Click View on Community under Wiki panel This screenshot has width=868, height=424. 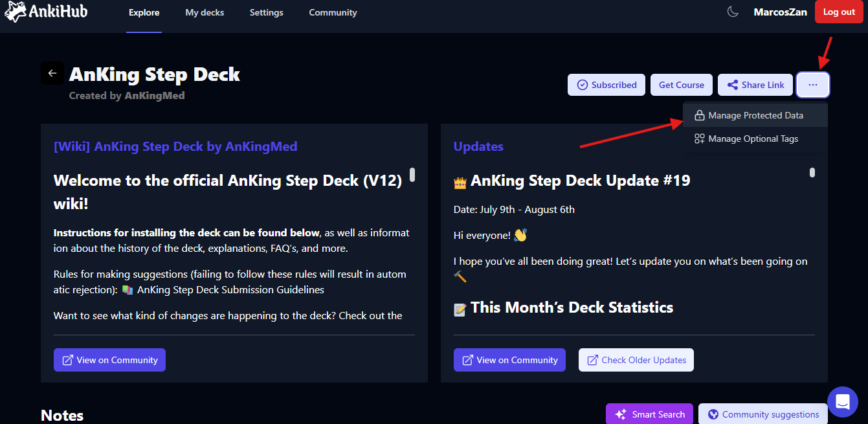pos(109,360)
